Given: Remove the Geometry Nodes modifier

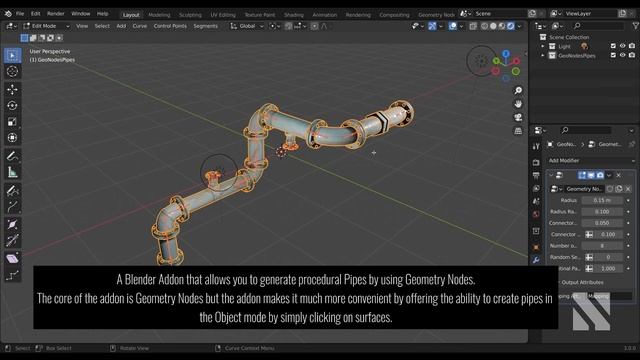Looking at the screenshot, I should point(619,175).
